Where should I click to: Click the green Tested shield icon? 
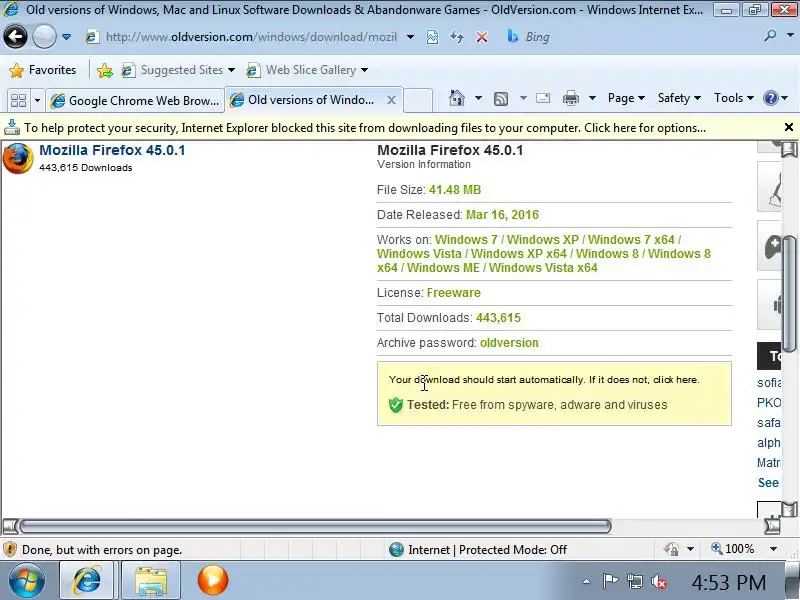pyautogui.click(x=395, y=405)
